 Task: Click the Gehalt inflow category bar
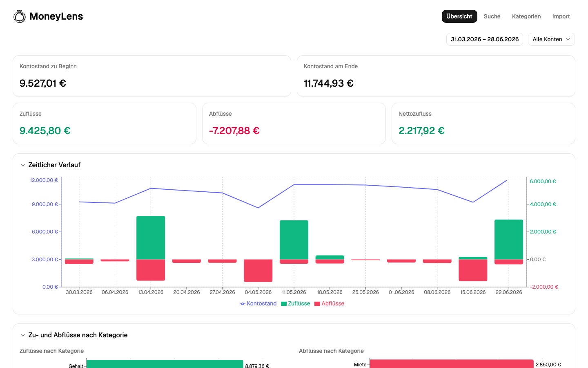(x=165, y=364)
